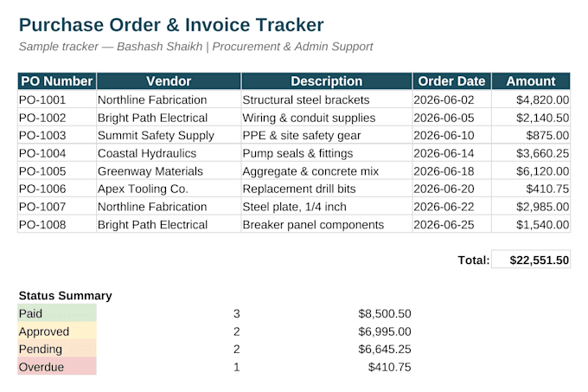Select the Amount column header
This screenshot has height=392, width=588.
(x=531, y=81)
